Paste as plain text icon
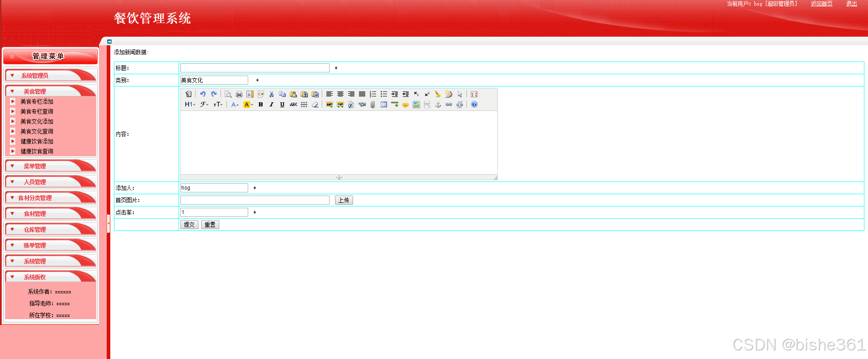This screenshot has width=868, height=359. point(304,94)
